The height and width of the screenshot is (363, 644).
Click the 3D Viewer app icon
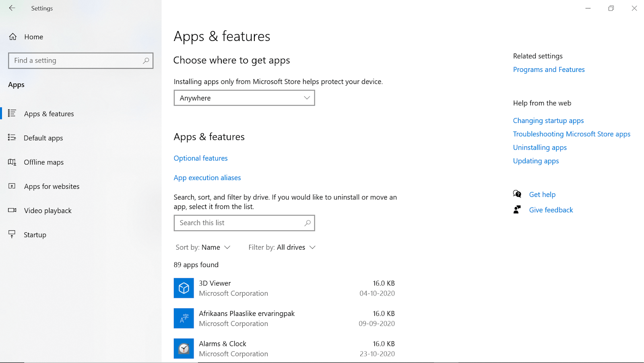pos(184,288)
